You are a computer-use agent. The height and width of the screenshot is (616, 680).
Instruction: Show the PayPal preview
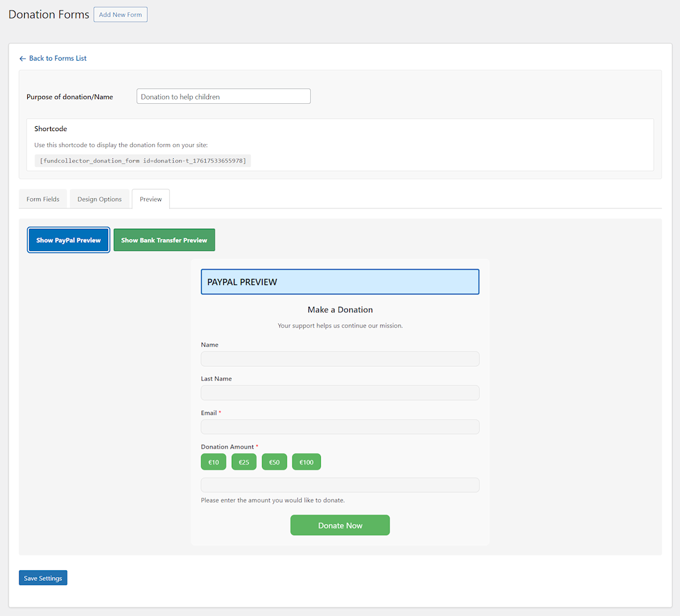pyautogui.click(x=68, y=240)
